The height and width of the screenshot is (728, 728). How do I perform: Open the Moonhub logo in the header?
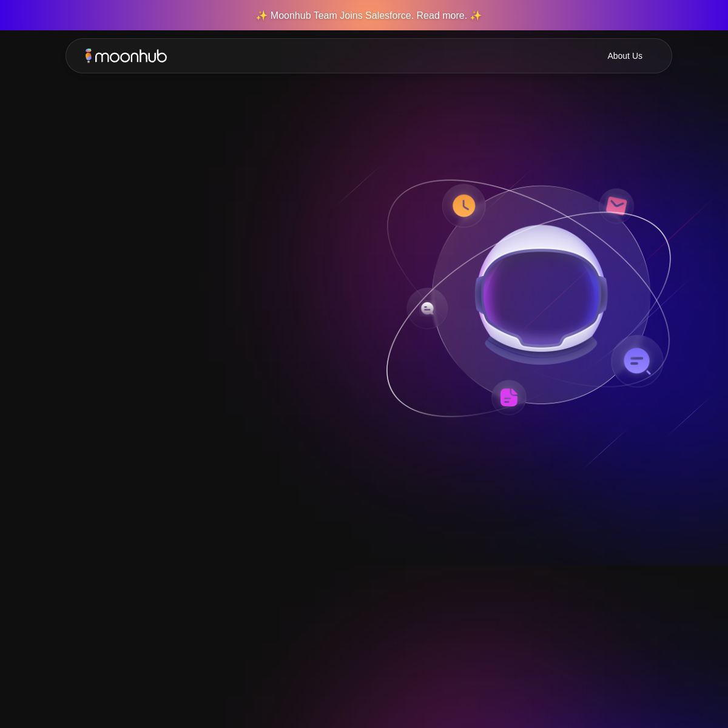[126, 56]
